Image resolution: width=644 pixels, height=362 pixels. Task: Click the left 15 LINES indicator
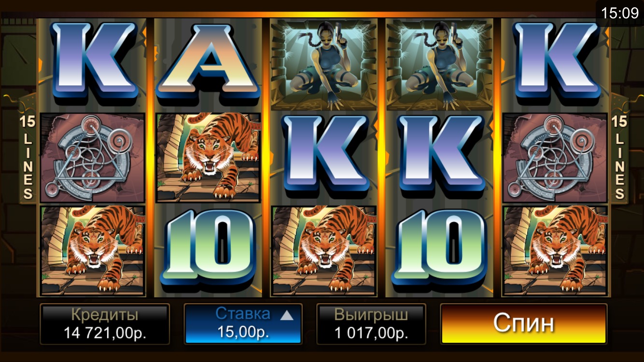28,157
